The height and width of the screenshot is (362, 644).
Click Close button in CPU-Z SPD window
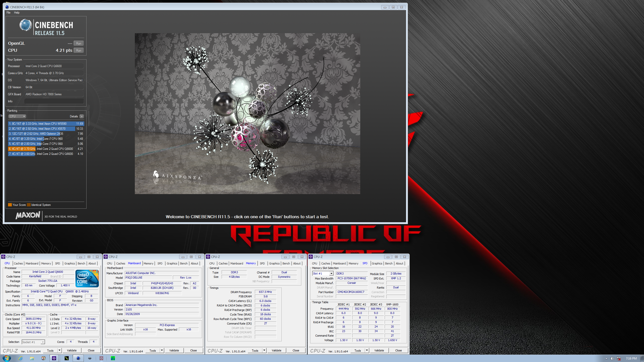point(398,350)
